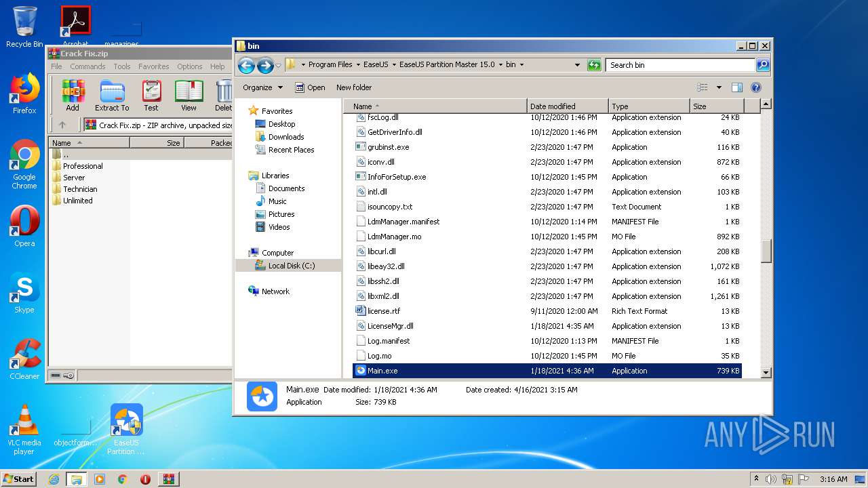The image size is (868, 488).
Task: Open Google Chrome desktop shortcut
Action: pyautogui.click(x=24, y=165)
